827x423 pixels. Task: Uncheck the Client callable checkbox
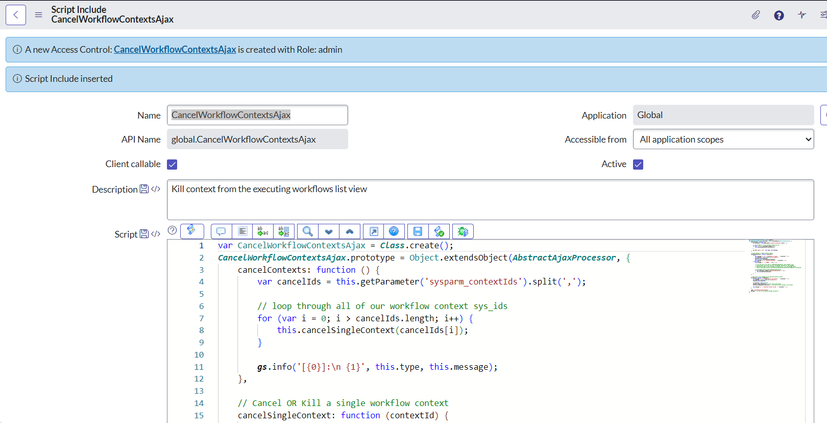(172, 165)
